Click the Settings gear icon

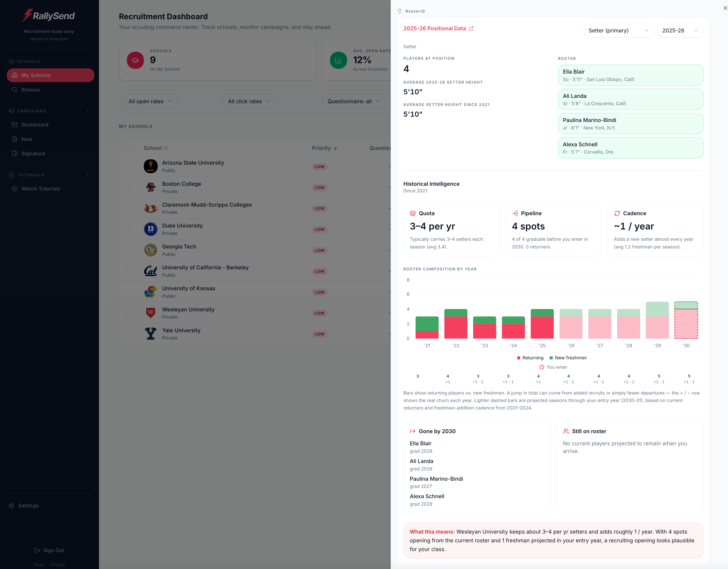[x=11, y=506]
